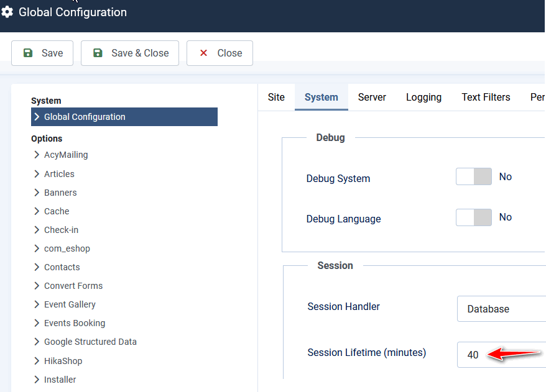Open the Google Structured Data options link

(x=90, y=342)
